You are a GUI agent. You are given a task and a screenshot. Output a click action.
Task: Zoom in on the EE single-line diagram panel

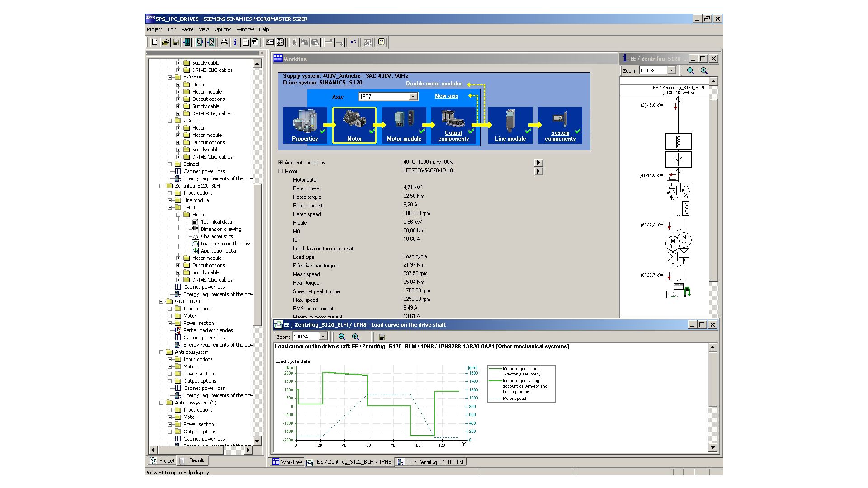pyautogui.click(x=704, y=70)
